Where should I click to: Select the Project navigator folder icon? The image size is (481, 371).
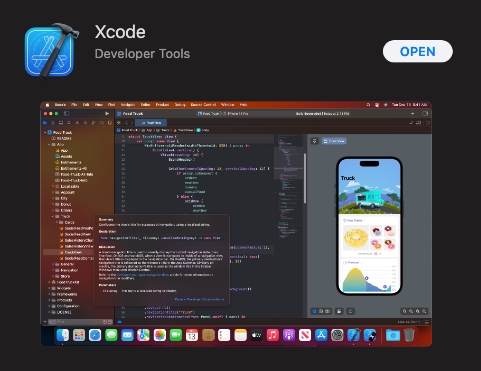(45, 123)
